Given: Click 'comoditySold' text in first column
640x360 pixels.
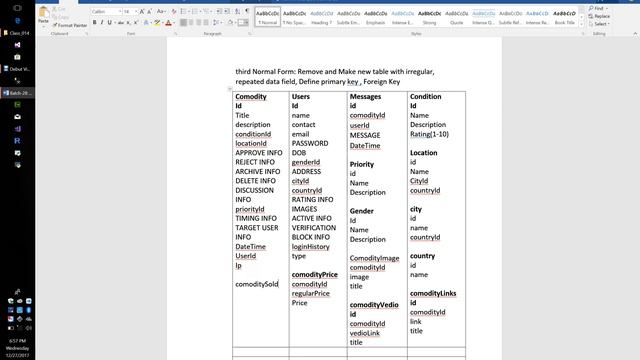Looking at the screenshot, I should click(x=257, y=284).
